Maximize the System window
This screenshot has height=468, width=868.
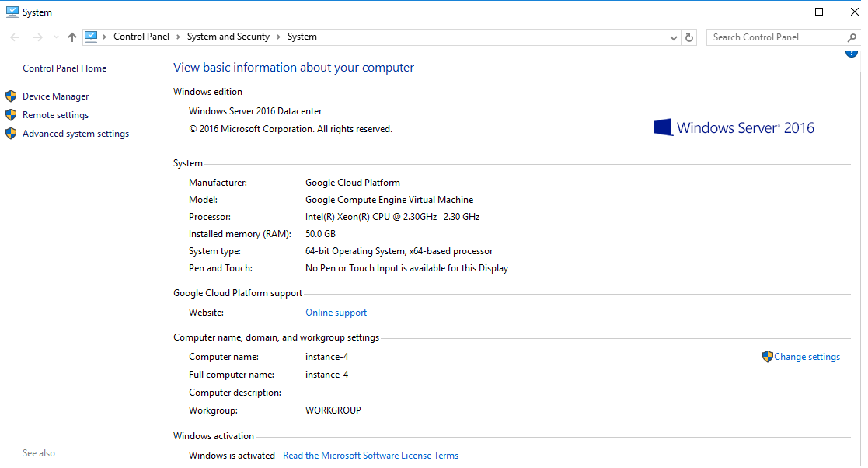[819, 12]
